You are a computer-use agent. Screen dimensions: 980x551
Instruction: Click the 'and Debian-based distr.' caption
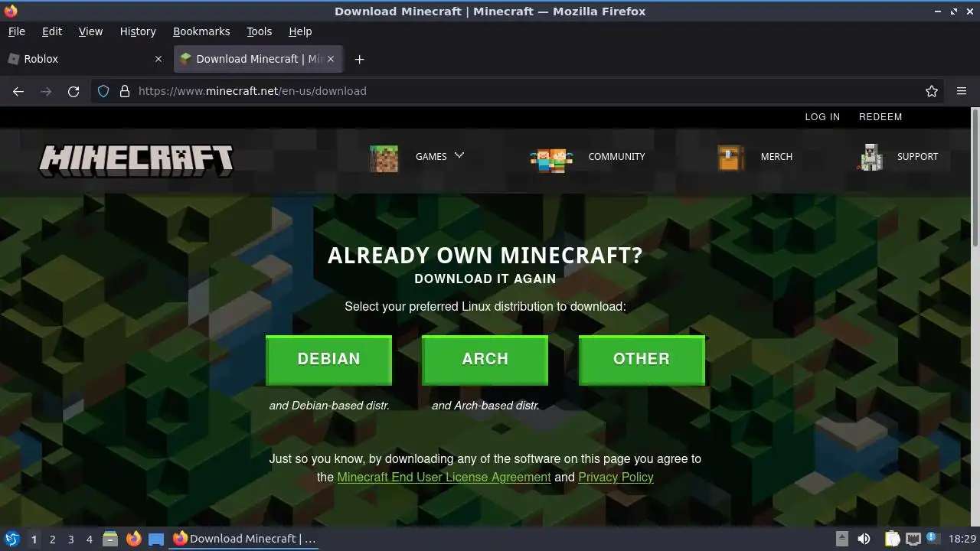(x=329, y=406)
